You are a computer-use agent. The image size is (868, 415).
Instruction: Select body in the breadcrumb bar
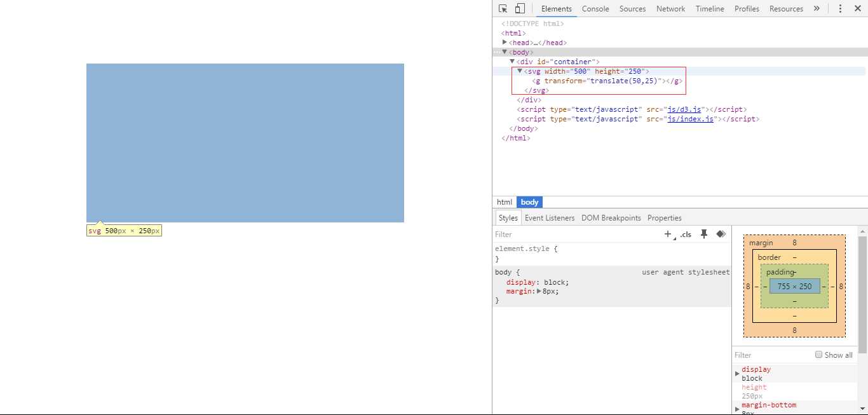coord(529,202)
